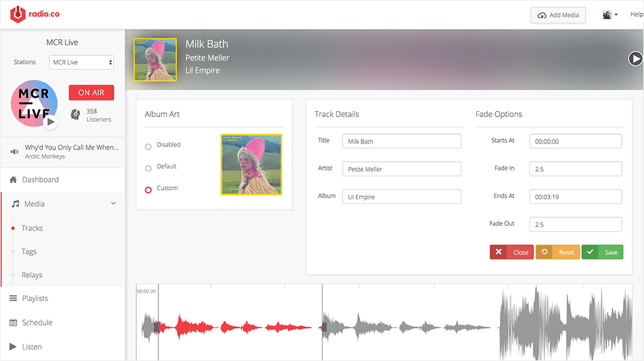Click the listeners headphone icon
Image resolution: width=644 pixels, height=361 pixels.
pos(75,114)
